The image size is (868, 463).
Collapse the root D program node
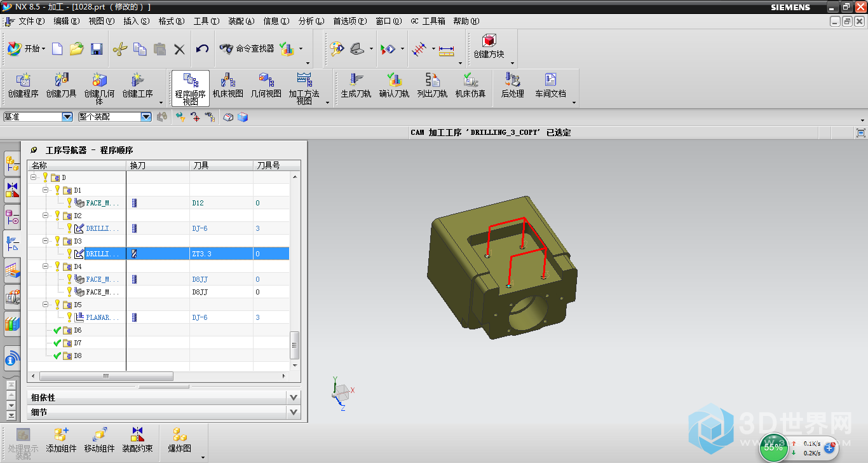33,177
